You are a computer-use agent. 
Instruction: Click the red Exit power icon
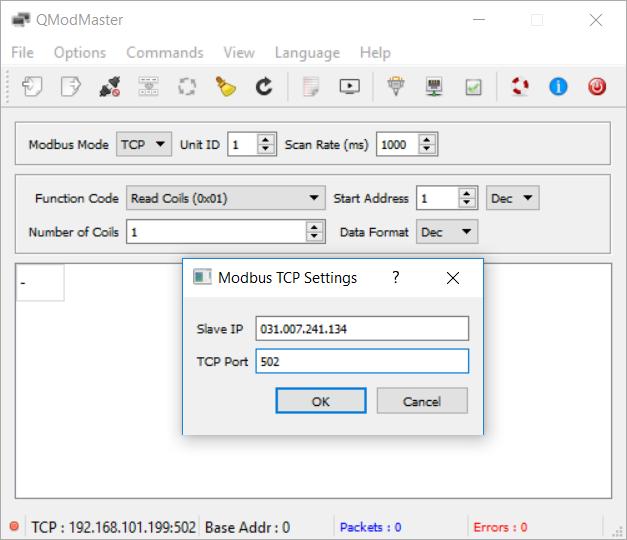[597, 86]
